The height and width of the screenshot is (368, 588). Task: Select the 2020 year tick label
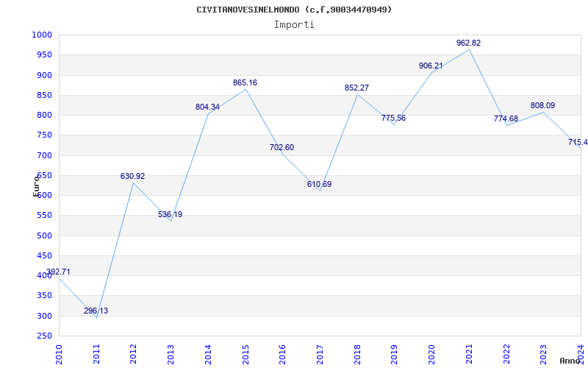(432, 355)
